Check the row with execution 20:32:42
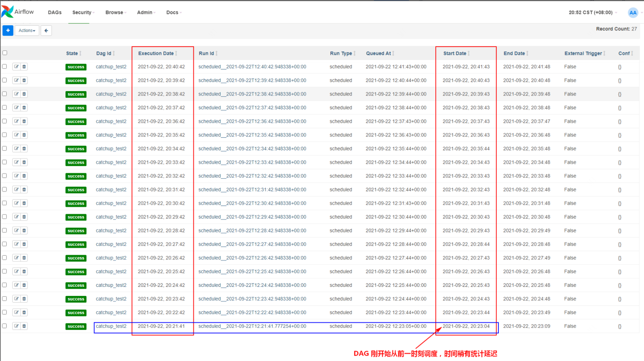The image size is (644, 361). [x=5, y=176]
